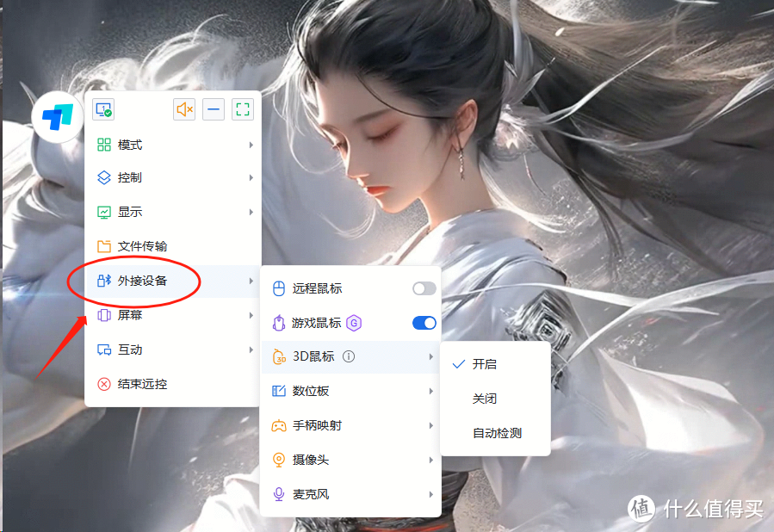Click the 显示 monitor icon
This screenshot has height=532, width=774.
[x=104, y=213]
